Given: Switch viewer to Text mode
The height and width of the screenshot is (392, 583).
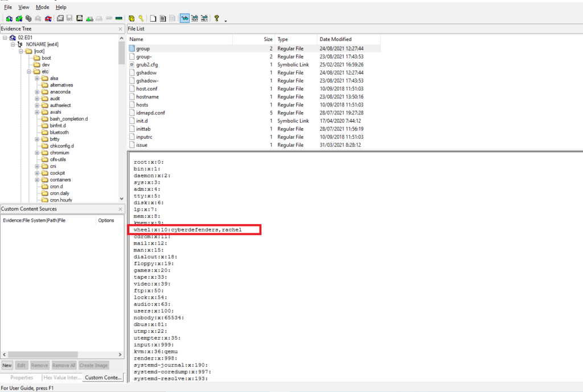Looking at the screenshot, I should pyautogui.click(x=195, y=18).
